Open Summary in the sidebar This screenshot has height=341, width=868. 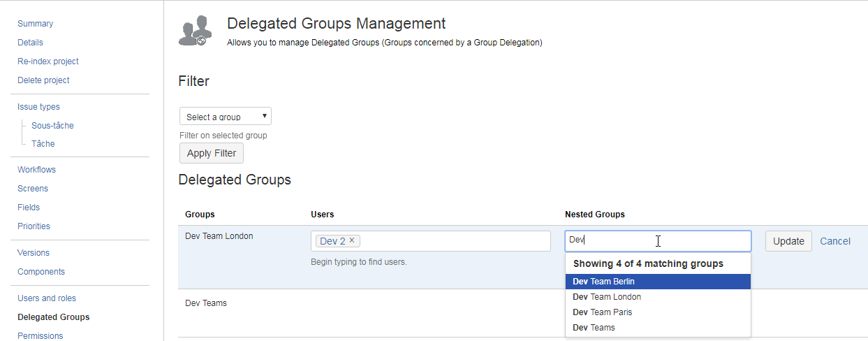[x=35, y=24]
